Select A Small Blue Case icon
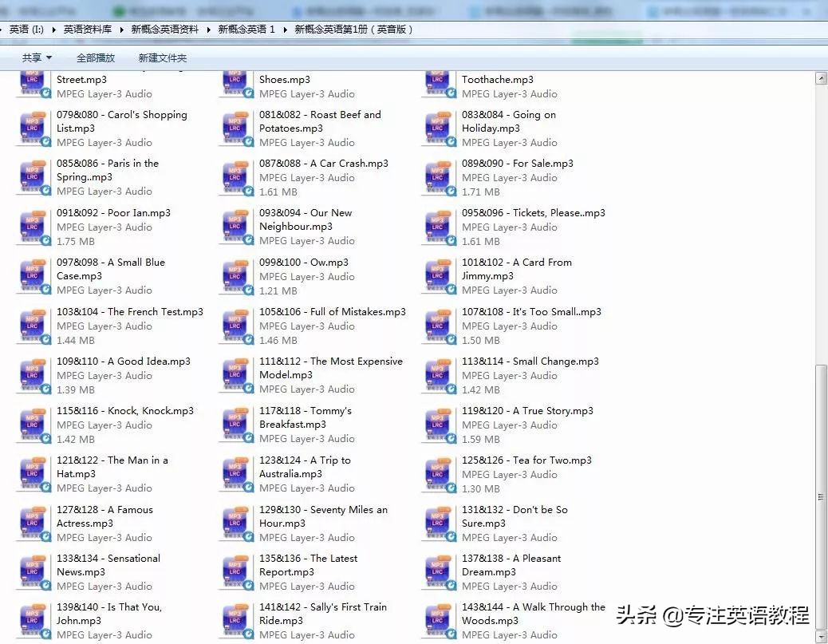 click(x=34, y=276)
